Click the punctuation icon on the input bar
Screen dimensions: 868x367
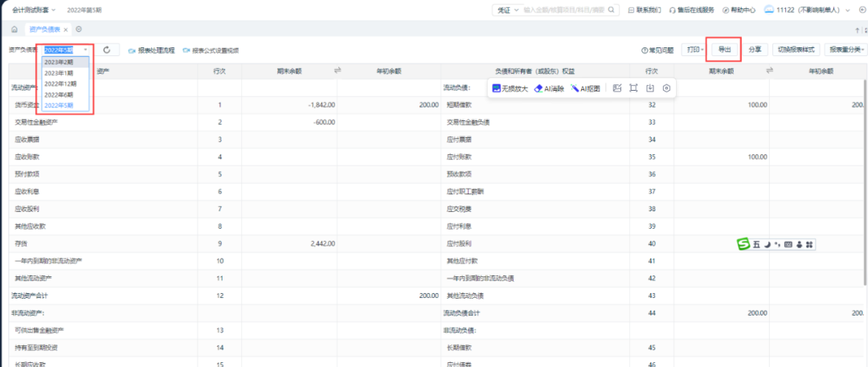click(x=778, y=245)
